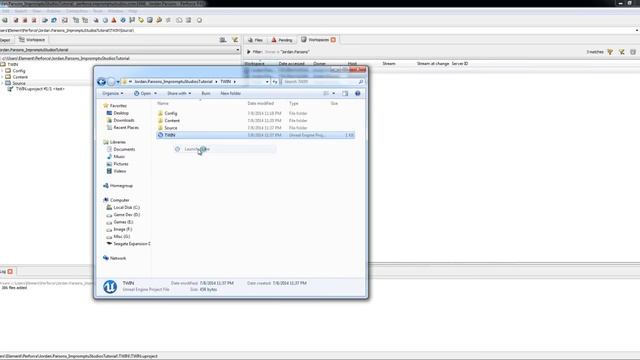Click the Explorer search magnifier icon

(361, 82)
